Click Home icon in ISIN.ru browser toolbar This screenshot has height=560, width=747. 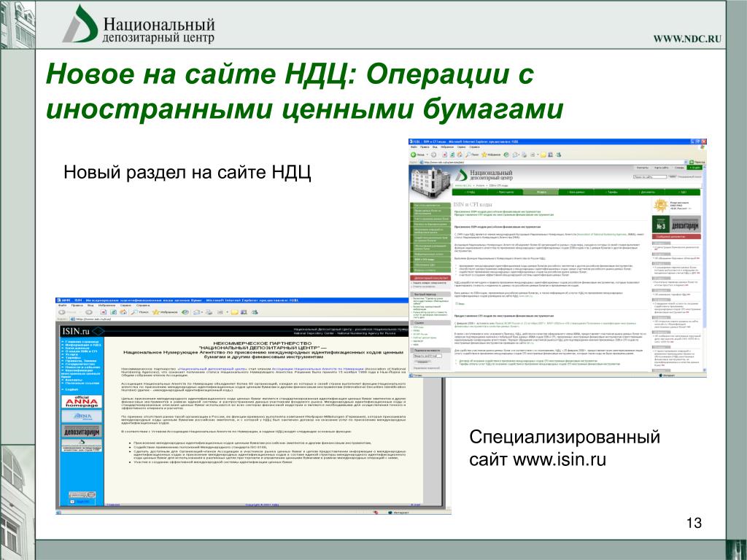(x=123, y=312)
